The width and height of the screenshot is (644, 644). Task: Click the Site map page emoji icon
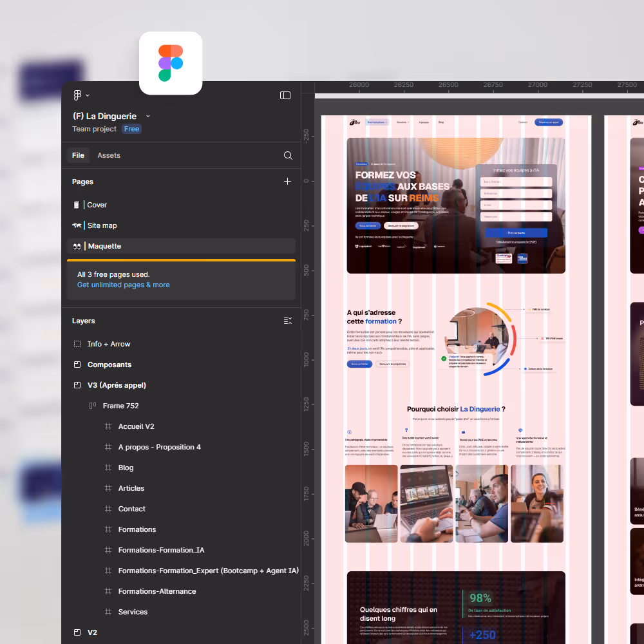coord(77,225)
